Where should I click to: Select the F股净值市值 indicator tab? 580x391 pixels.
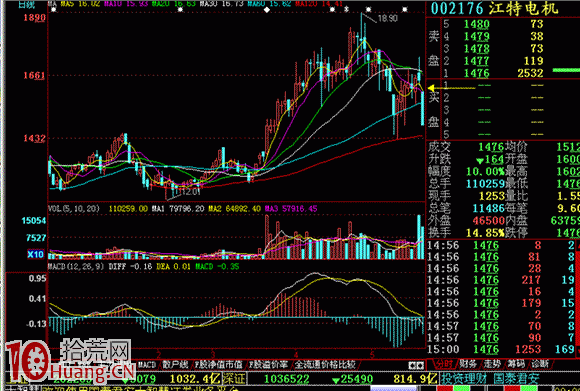click(x=219, y=365)
